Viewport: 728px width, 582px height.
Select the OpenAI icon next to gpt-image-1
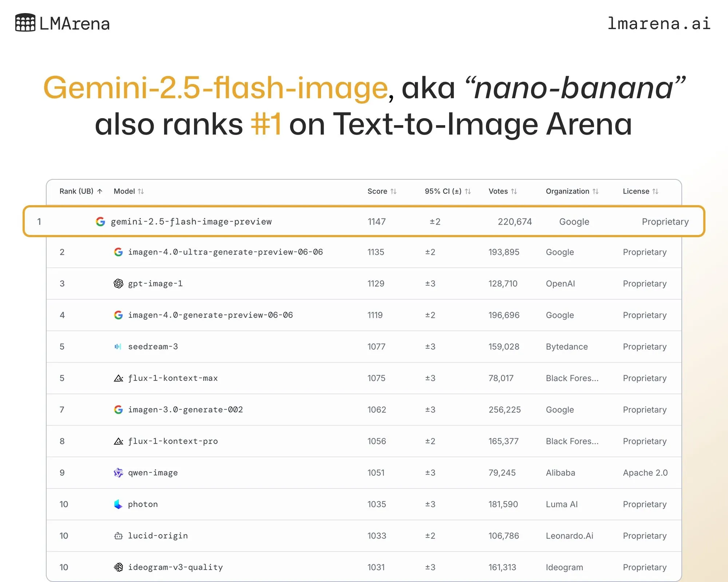(x=118, y=283)
